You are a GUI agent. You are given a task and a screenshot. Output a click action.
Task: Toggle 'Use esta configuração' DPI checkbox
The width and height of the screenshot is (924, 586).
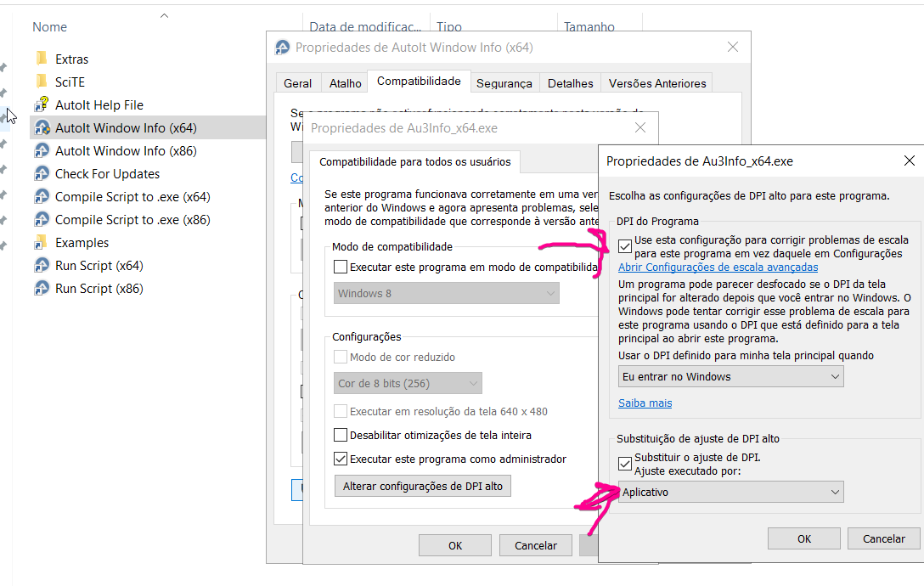click(x=625, y=246)
